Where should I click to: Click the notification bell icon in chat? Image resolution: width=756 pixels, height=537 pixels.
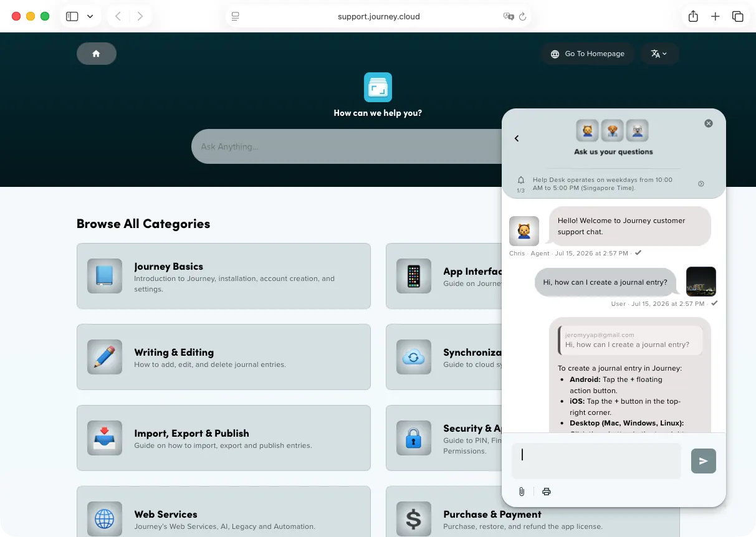[x=521, y=180]
